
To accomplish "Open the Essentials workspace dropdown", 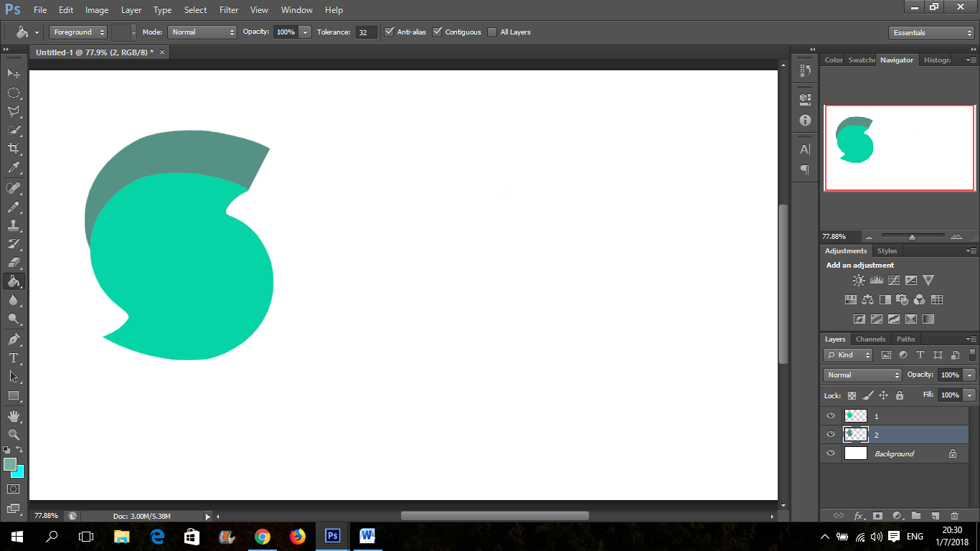I will click(x=930, y=33).
